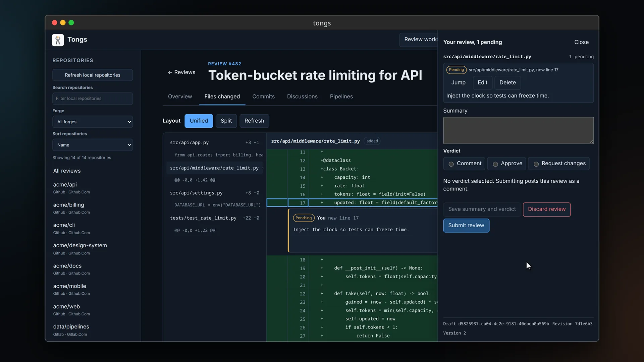Open the acme/docs repository
This screenshot has height=362, width=644.
tap(93, 269)
